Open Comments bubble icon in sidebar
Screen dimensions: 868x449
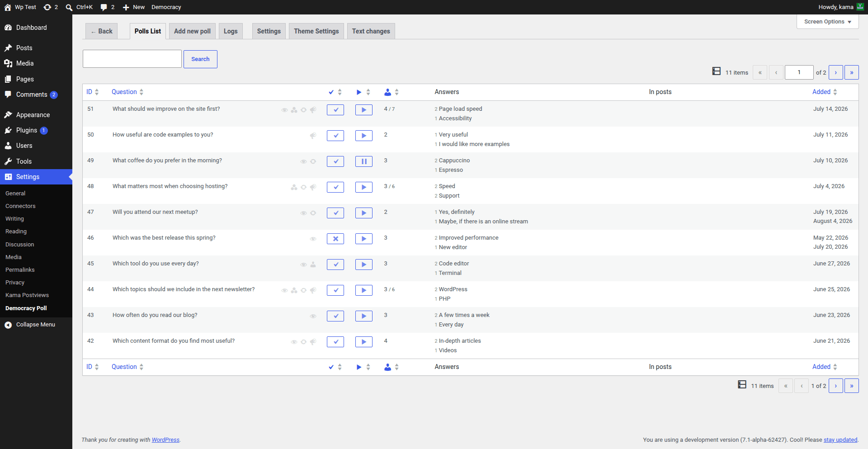[8, 95]
